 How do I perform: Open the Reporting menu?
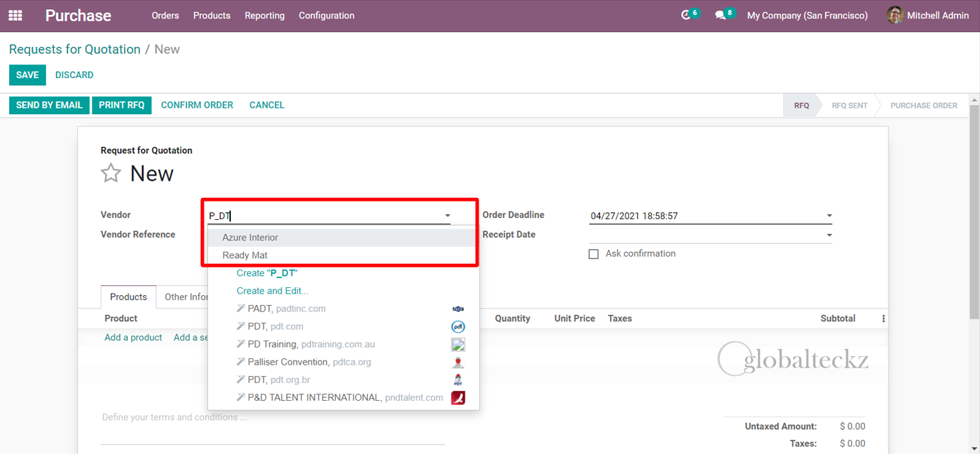(264, 15)
